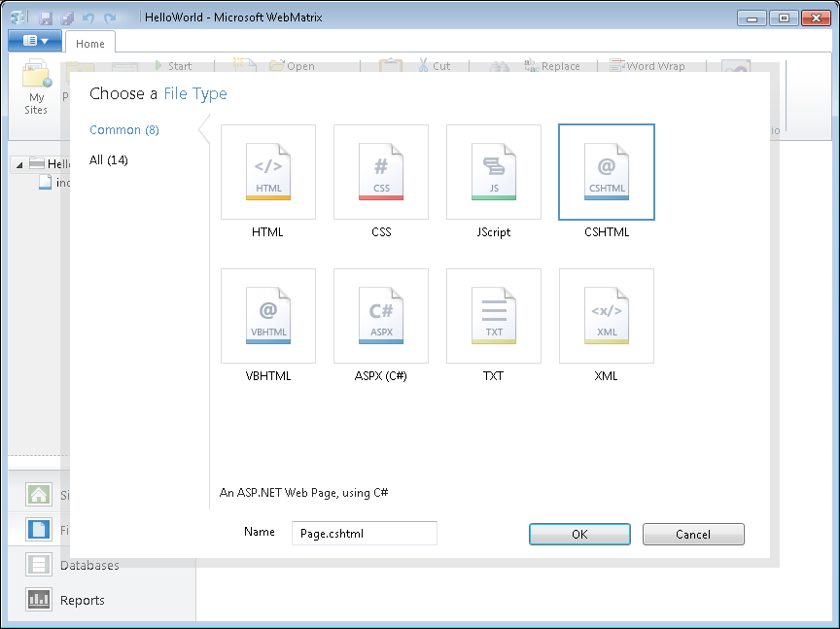
Task: Choose the CSS file type
Action: coord(381,172)
